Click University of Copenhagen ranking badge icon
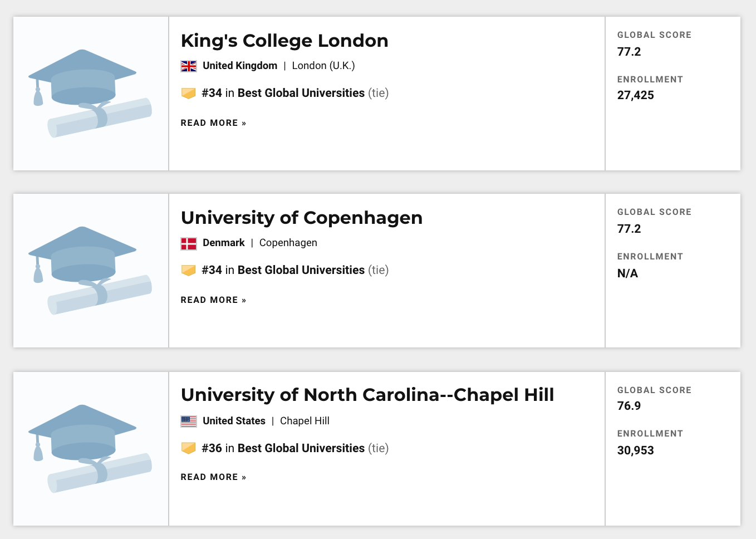This screenshot has width=756, height=539. pyautogui.click(x=189, y=271)
